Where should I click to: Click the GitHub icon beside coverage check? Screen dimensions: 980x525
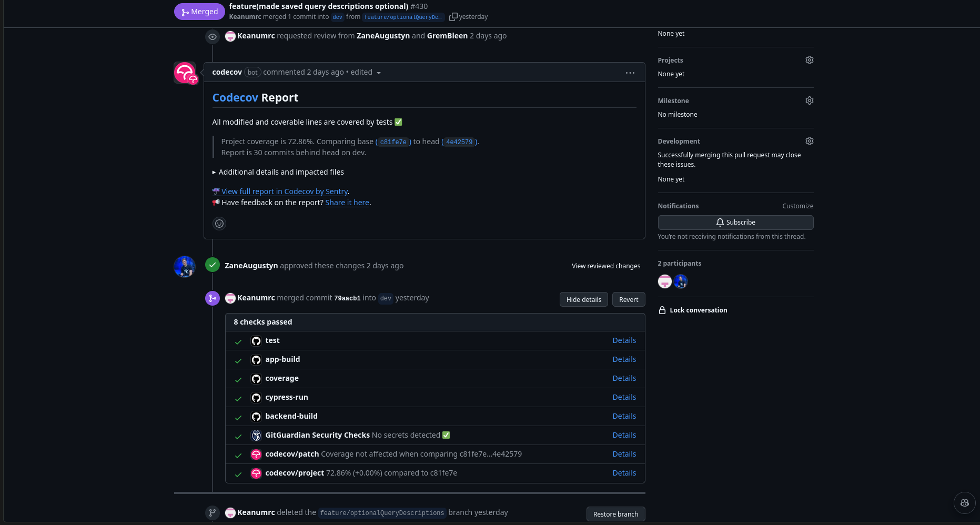coord(256,379)
